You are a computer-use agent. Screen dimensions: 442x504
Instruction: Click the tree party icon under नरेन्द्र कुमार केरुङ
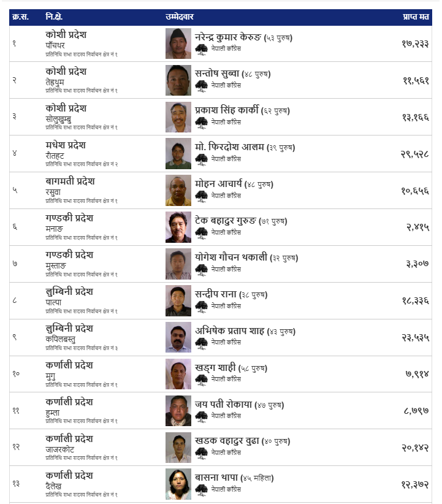tap(202, 49)
